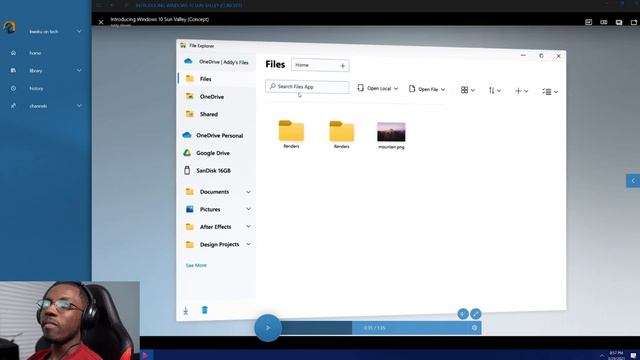640x360 pixels.
Task: Expand the blue side panel arrow on right edge
Action: [x=633, y=180]
